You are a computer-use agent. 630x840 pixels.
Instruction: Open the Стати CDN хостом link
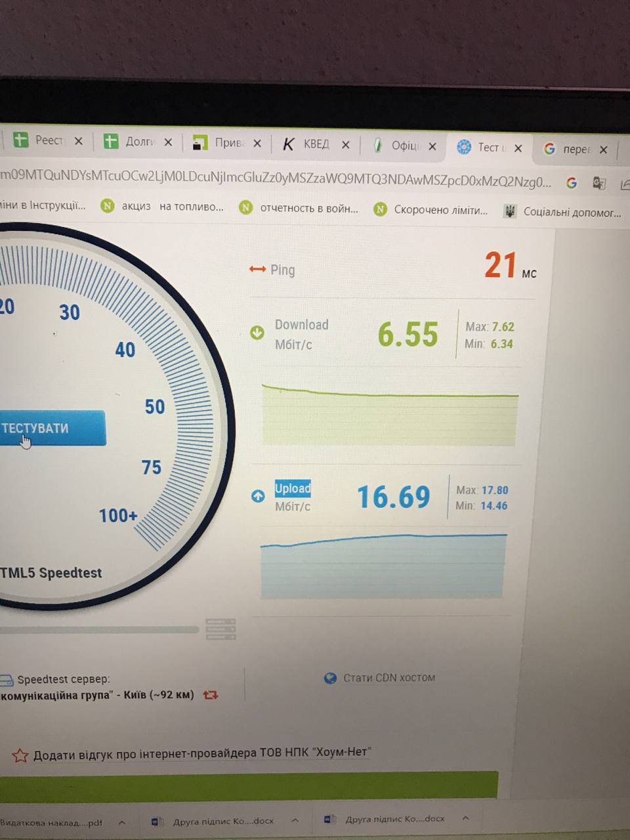pyautogui.click(x=389, y=677)
